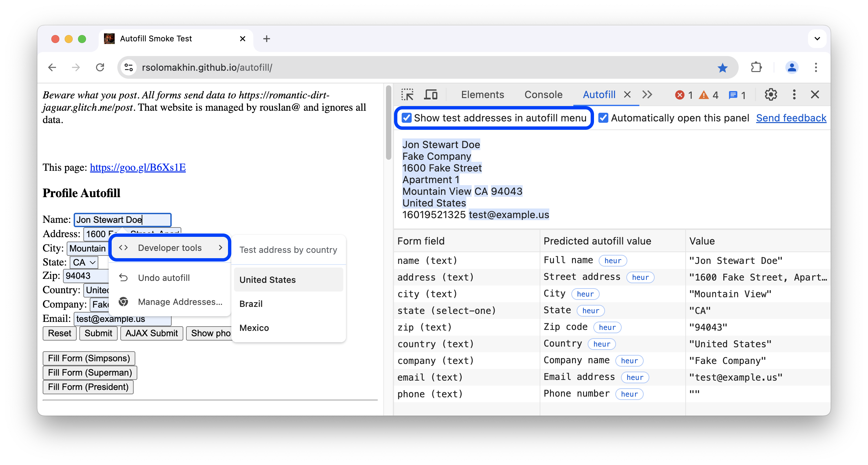This screenshot has width=868, height=465.
Task: Click the DevTools more options icon
Action: point(793,94)
